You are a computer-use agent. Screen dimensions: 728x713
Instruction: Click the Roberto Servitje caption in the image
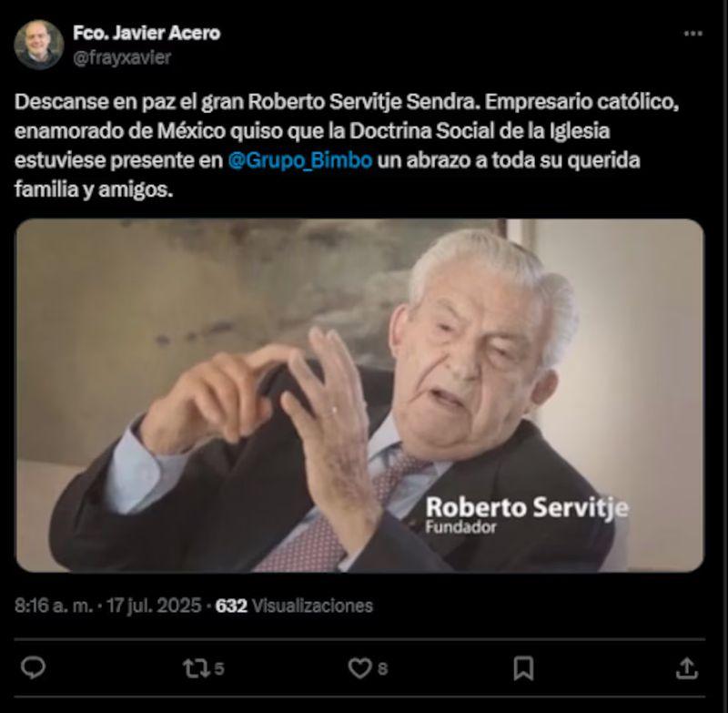[x=527, y=507]
